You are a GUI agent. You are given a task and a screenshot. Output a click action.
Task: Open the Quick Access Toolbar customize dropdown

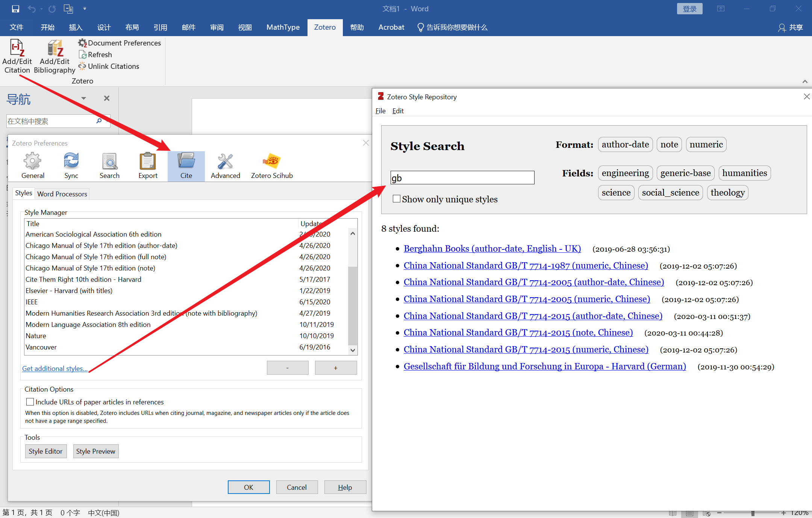[x=85, y=8]
